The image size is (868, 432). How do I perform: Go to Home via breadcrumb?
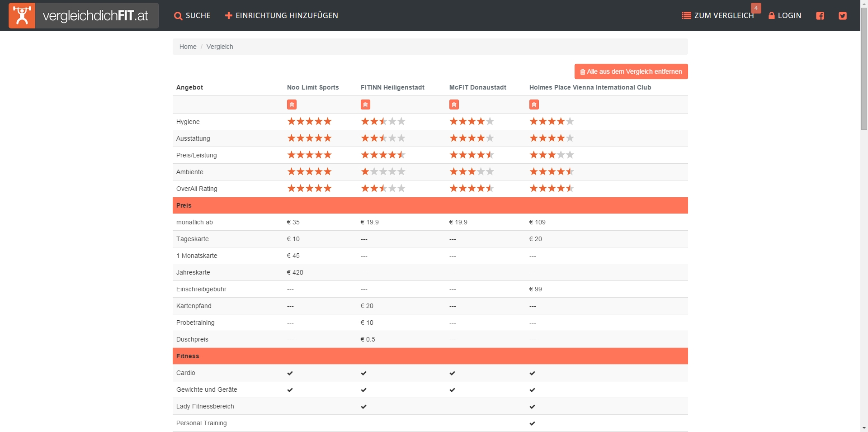188,47
